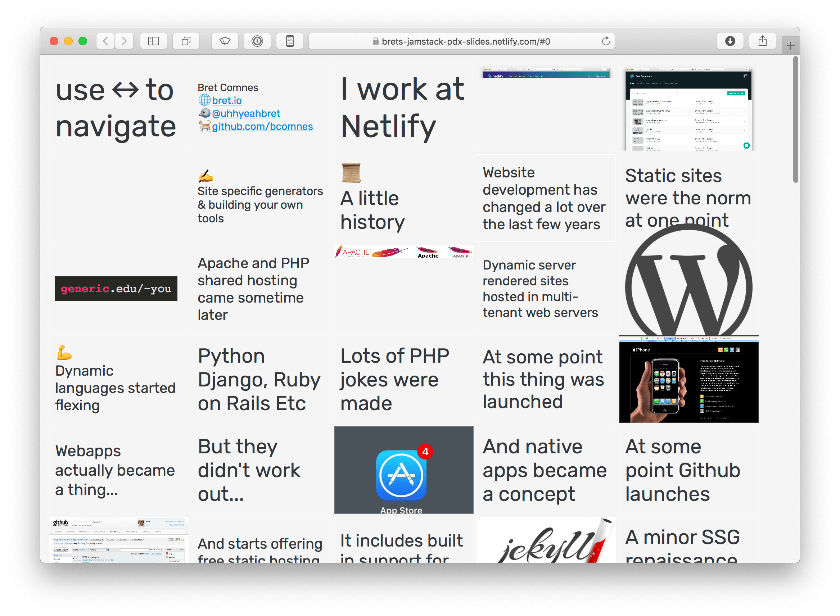Open the Pocket extension icon
Screen dimensions: 840x616
(225, 41)
